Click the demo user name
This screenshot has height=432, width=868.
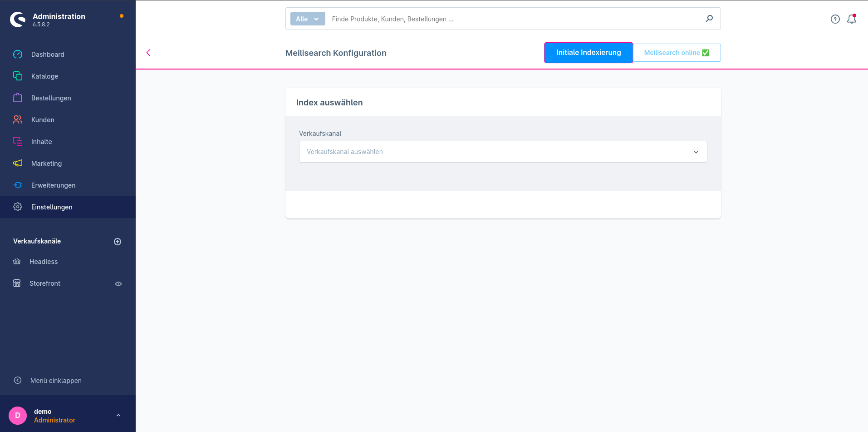[43, 412]
